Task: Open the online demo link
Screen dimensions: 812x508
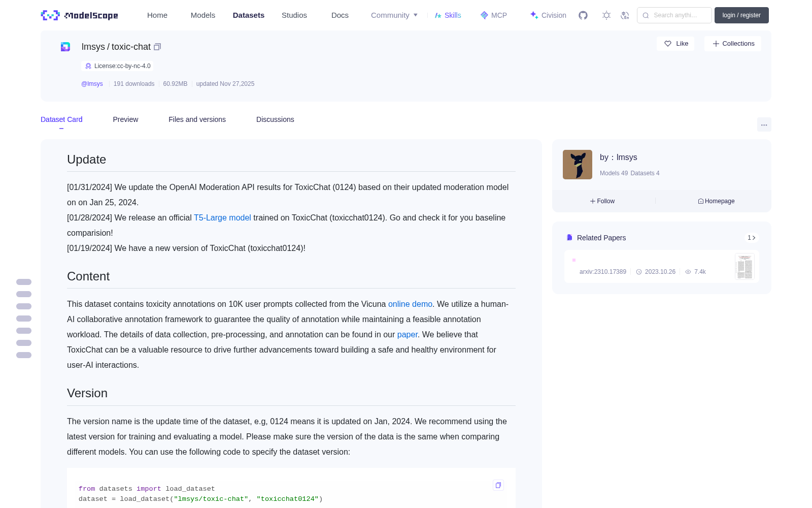Action: tap(410, 304)
